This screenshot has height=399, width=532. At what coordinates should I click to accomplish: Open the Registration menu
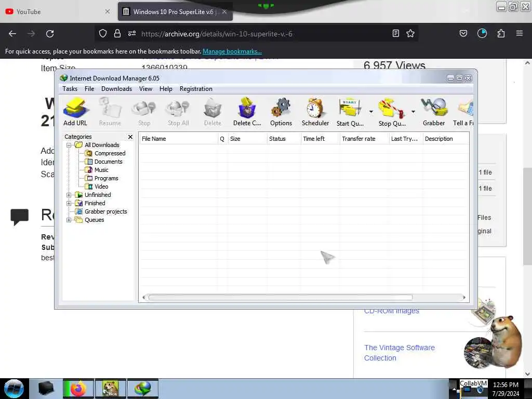[196, 89]
